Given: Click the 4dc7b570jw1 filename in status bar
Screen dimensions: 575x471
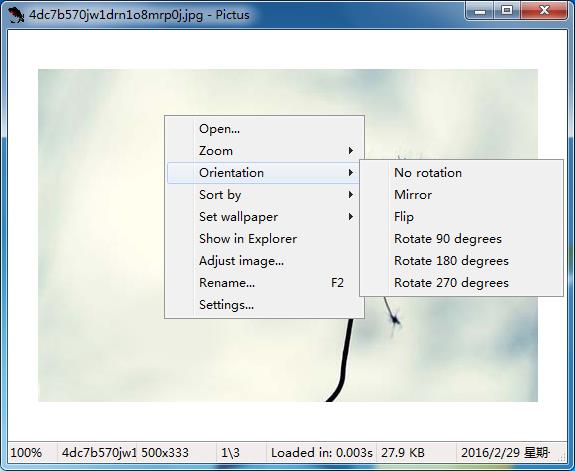Looking at the screenshot, I should [99, 453].
